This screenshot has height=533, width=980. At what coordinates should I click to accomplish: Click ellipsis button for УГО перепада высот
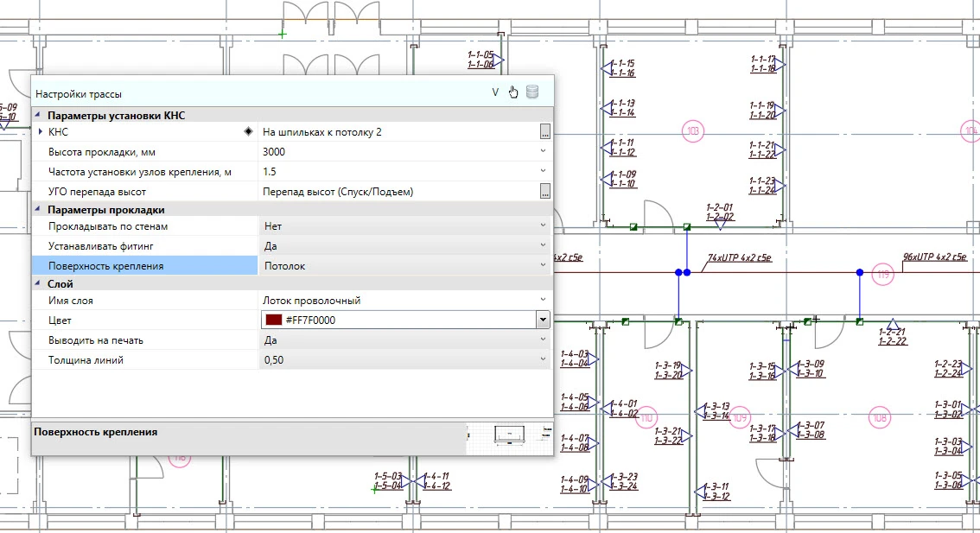[544, 191]
